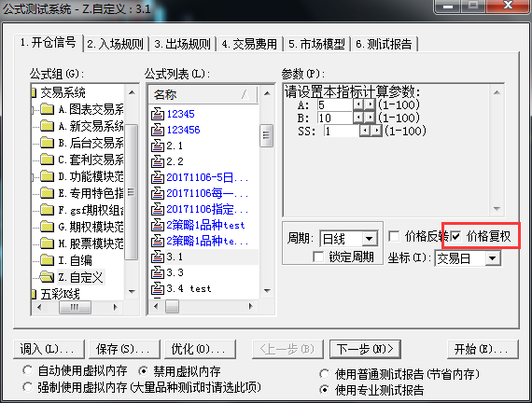
Task: Toggle the 价格反转 checkbox
Action: point(394,236)
